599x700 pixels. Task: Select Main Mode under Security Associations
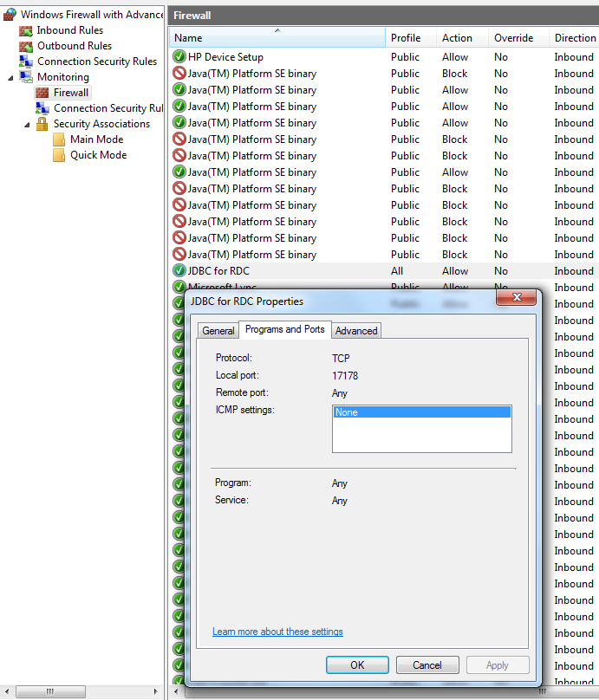pos(97,139)
